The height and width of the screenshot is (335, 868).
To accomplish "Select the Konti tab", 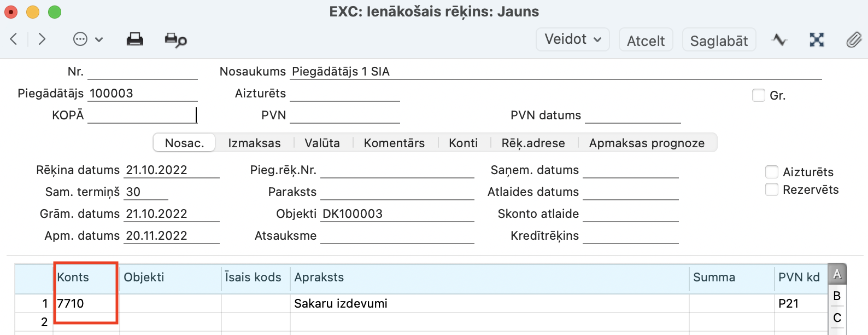I will (463, 143).
